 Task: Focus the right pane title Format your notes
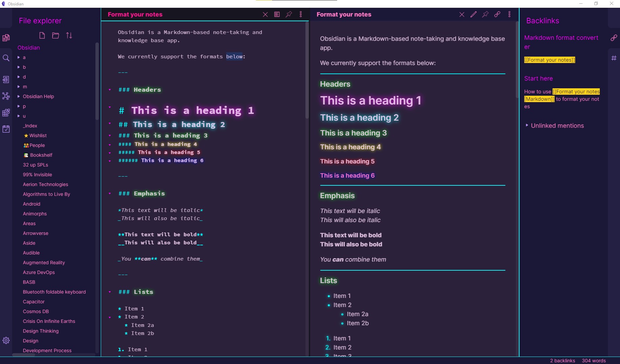[344, 14]
